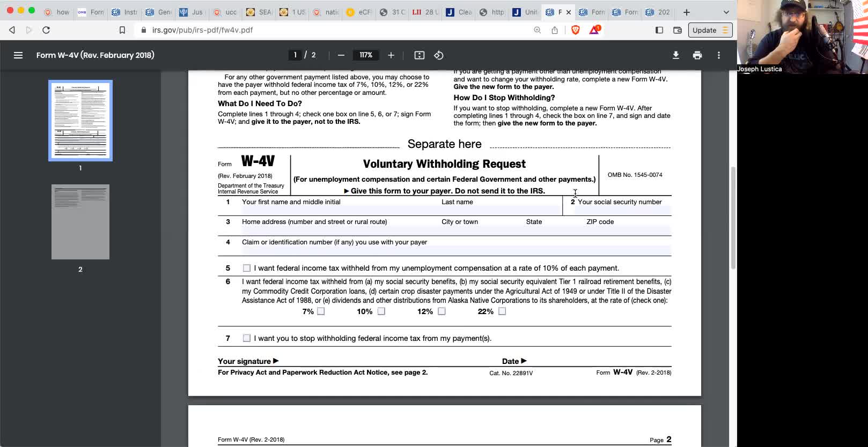Switch to the 'Instr' tab

[124, 12]
